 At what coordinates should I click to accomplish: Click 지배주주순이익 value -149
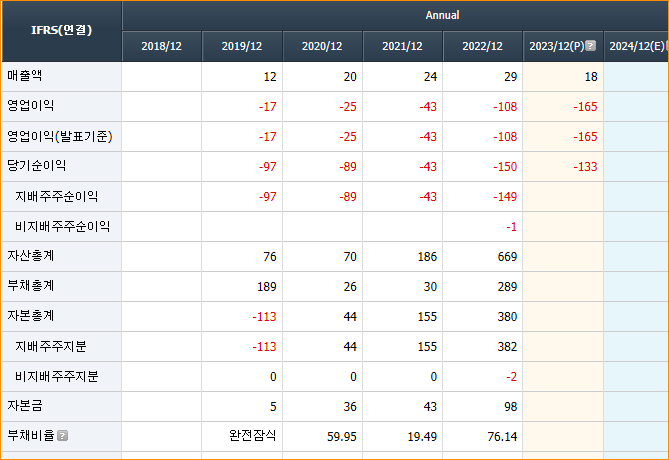[505, 197]
